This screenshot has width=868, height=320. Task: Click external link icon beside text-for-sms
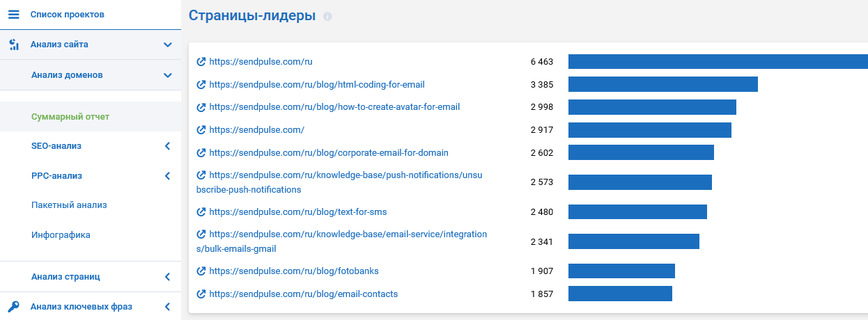pyautogui.click(x=201, y=212)
